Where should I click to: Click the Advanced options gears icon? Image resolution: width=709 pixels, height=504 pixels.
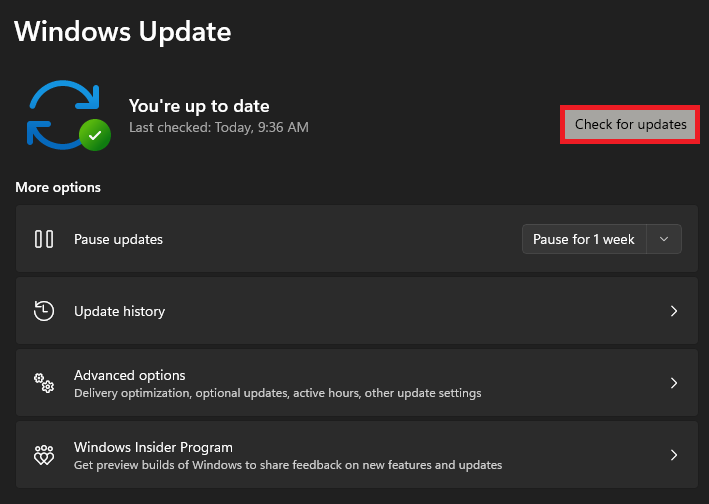tap(44, 383)
